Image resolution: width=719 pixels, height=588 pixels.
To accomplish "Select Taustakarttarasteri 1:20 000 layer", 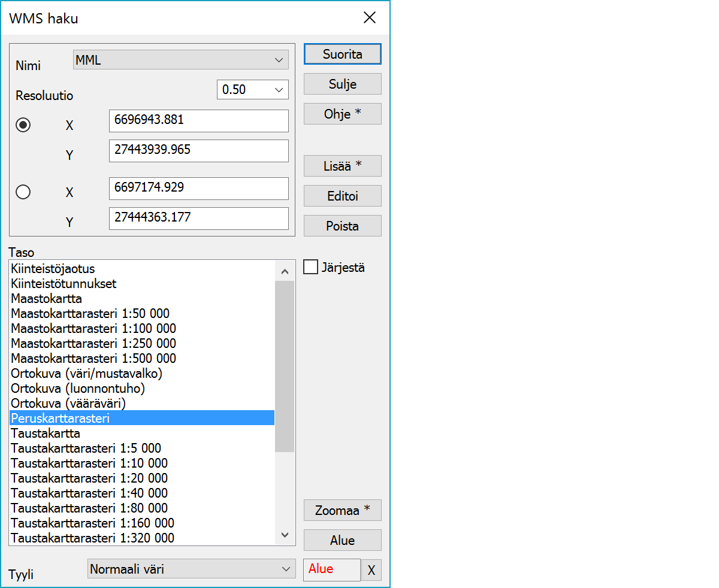I will coord(89,478).
